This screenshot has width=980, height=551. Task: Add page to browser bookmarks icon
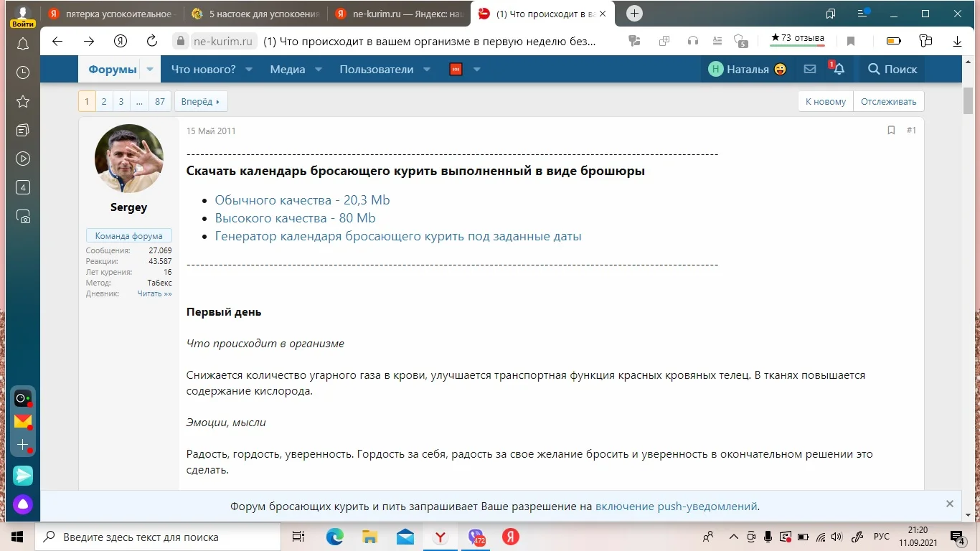[x=851, y=41]
